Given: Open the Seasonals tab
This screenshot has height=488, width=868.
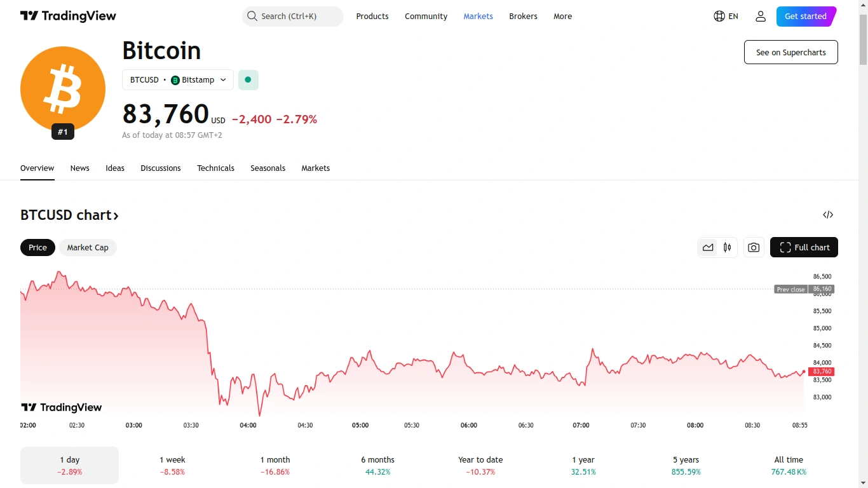Looking at the screenshot, I should (x=268, y=168).
